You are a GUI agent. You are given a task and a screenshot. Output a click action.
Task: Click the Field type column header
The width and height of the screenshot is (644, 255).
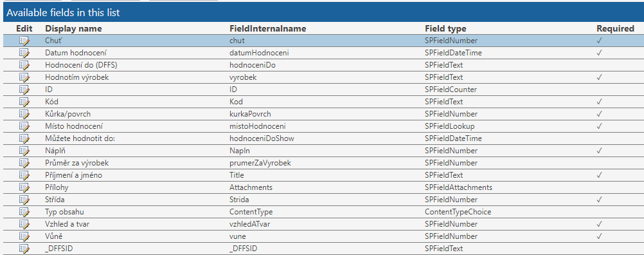pos(445,29)
